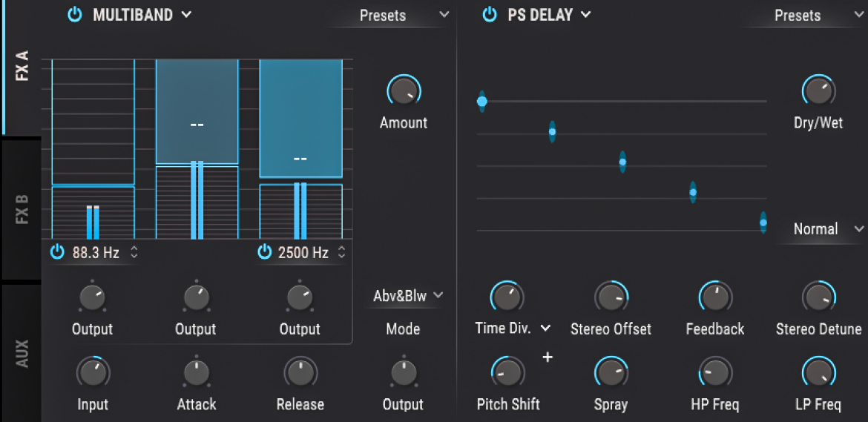Adjust the 2500 Hz frequency stepper
The width and height of the screenshot is (868, 422).
[x=341, y=253]
